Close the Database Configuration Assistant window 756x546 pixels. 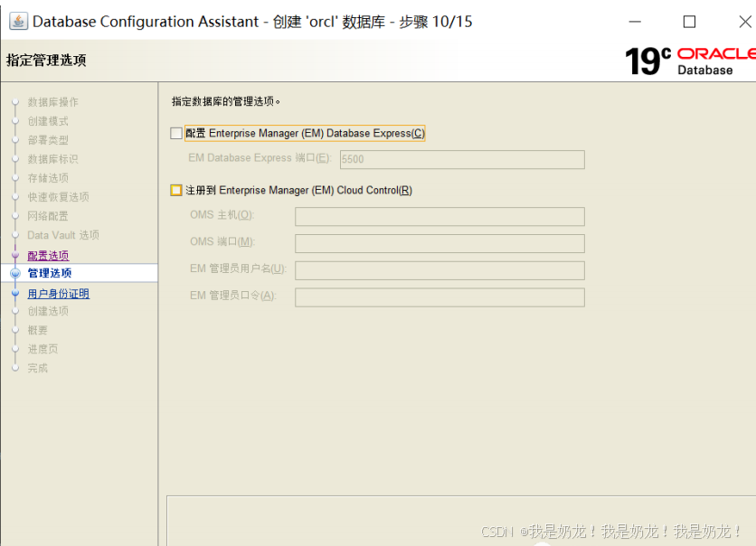coord(745,22)
